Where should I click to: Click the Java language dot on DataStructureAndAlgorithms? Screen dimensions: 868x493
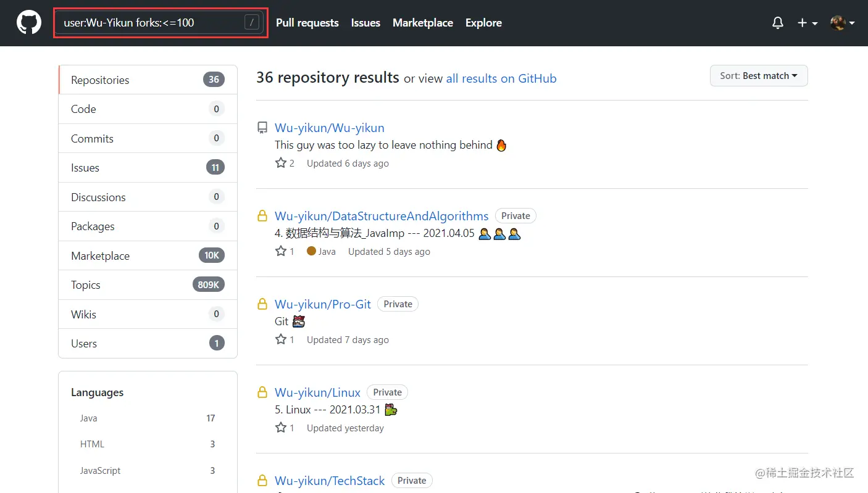[311, 251]
